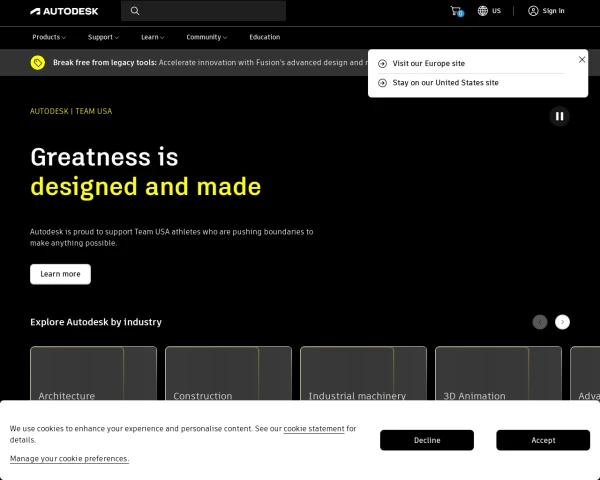
Task: Focus the search input field
Action: tap(204, 11)
